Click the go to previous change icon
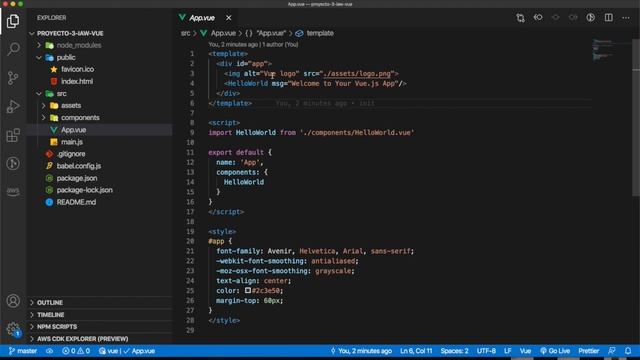 (x=538, y=18)
